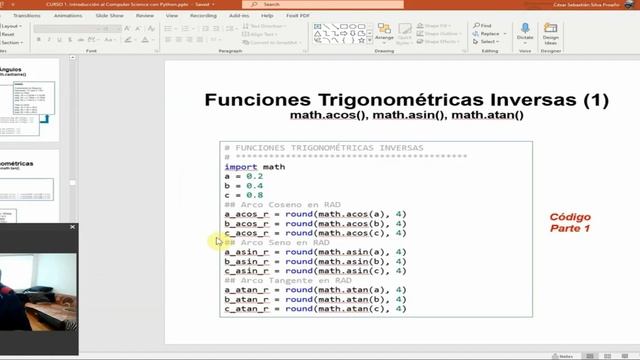Expand the shapes gallery More arrow
The height and width of the screenshot is (360, 640).
point(370,40)
